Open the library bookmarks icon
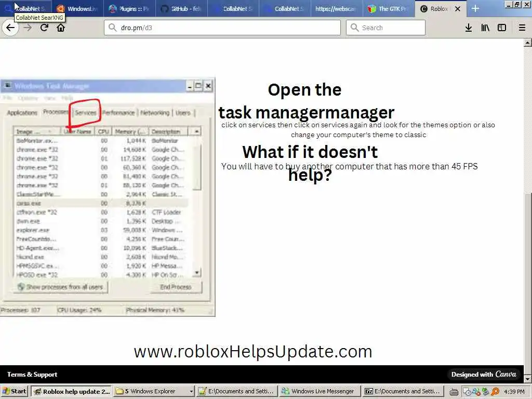 (x=485, y=28)
